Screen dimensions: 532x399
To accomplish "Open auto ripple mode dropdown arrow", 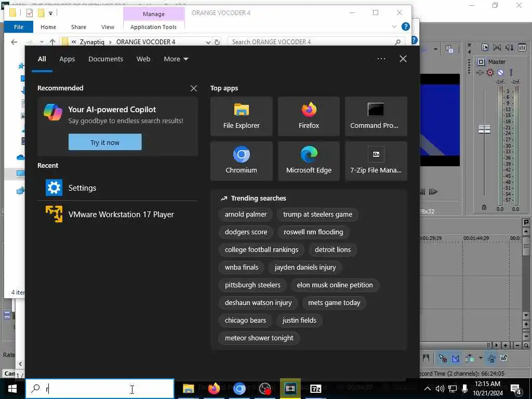I will [480, 358].
